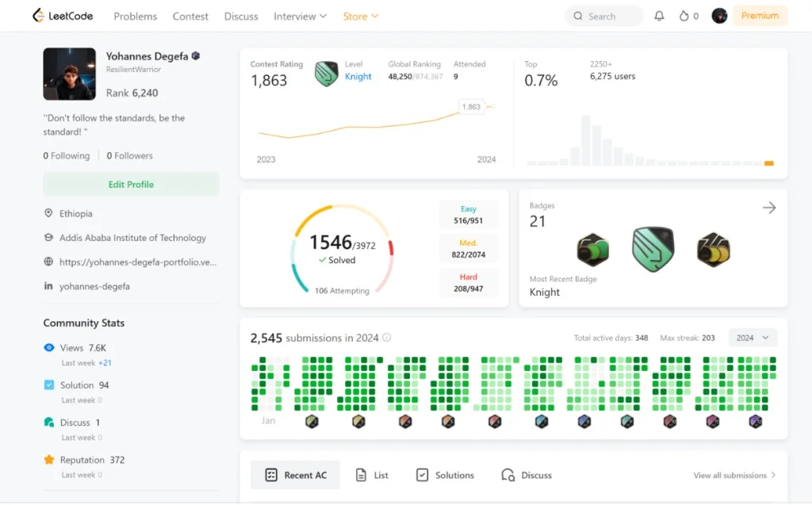
Task: Click 0 Following
Action: click(67, 155)
